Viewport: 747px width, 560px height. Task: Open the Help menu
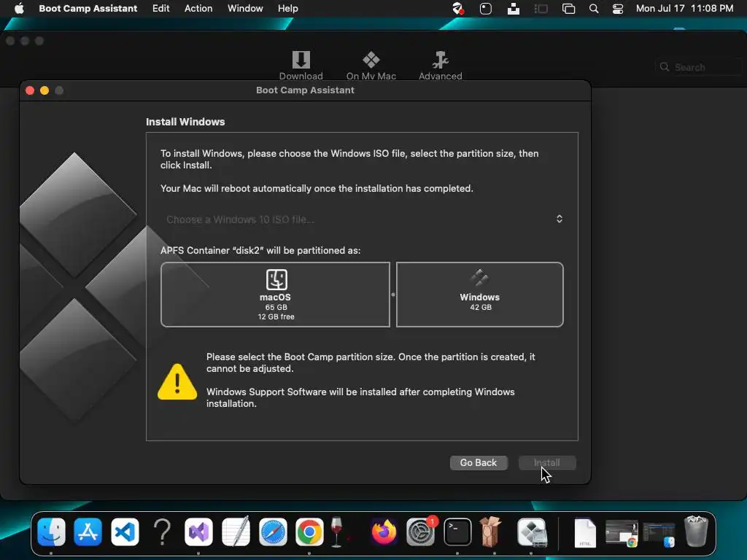(x=287, y=8)
